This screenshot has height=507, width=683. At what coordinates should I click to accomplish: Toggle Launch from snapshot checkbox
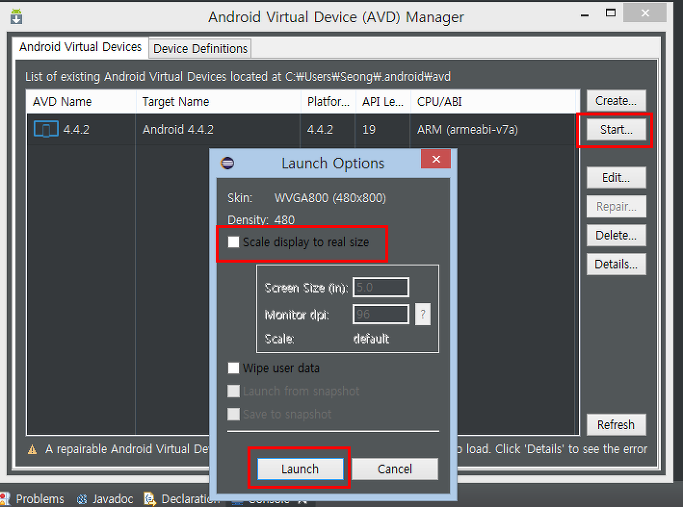pyautogui.click(x=233, y=391)
